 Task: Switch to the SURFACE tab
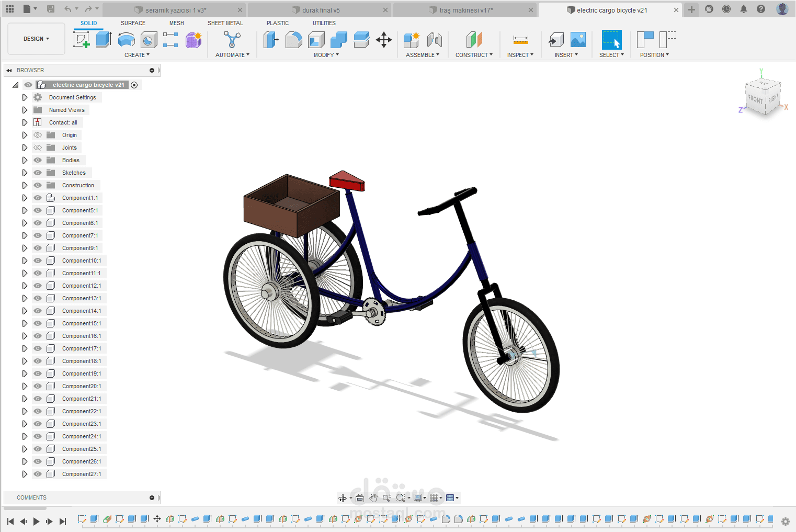(x=133, y=23)
